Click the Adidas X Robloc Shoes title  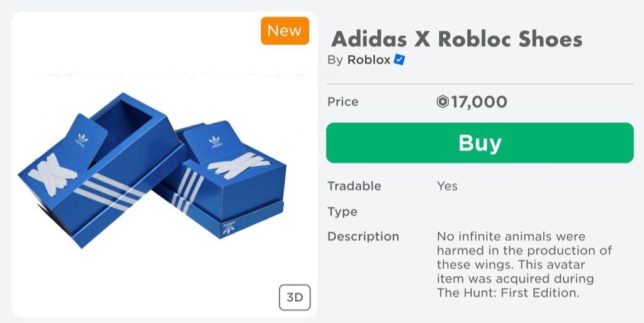[456, 39]
